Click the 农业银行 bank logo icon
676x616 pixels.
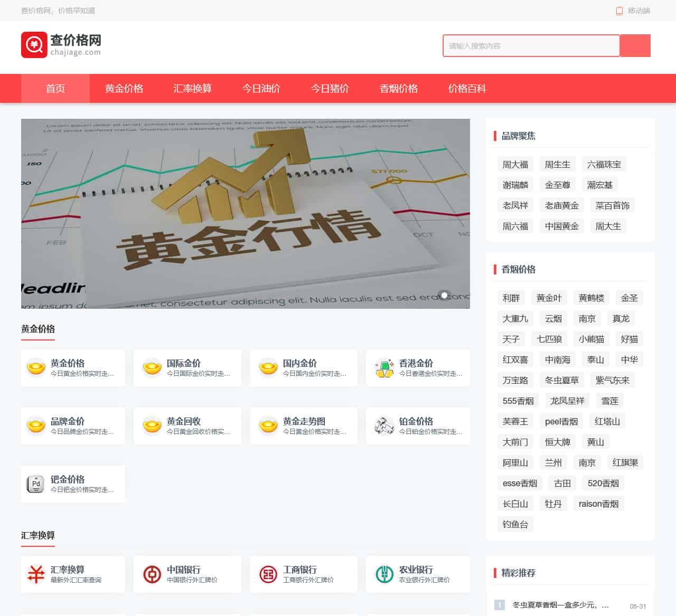click(384, 574)
